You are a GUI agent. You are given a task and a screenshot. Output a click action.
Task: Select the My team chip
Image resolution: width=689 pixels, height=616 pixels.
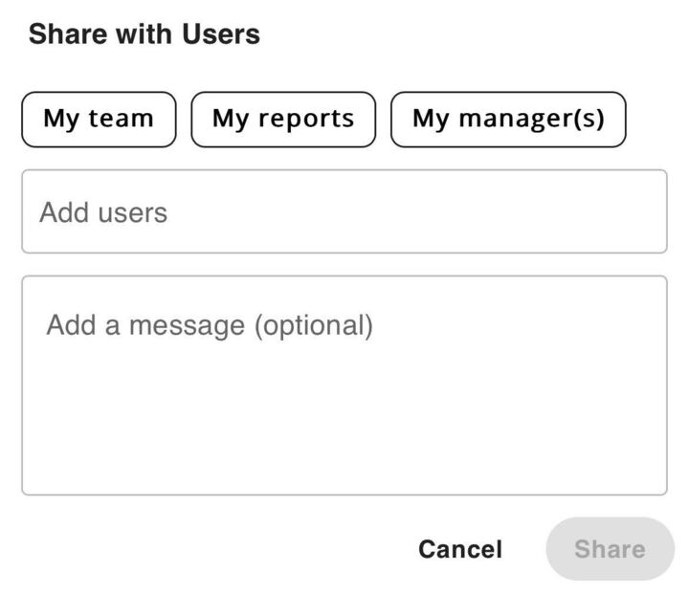click(x=99, y=120)
